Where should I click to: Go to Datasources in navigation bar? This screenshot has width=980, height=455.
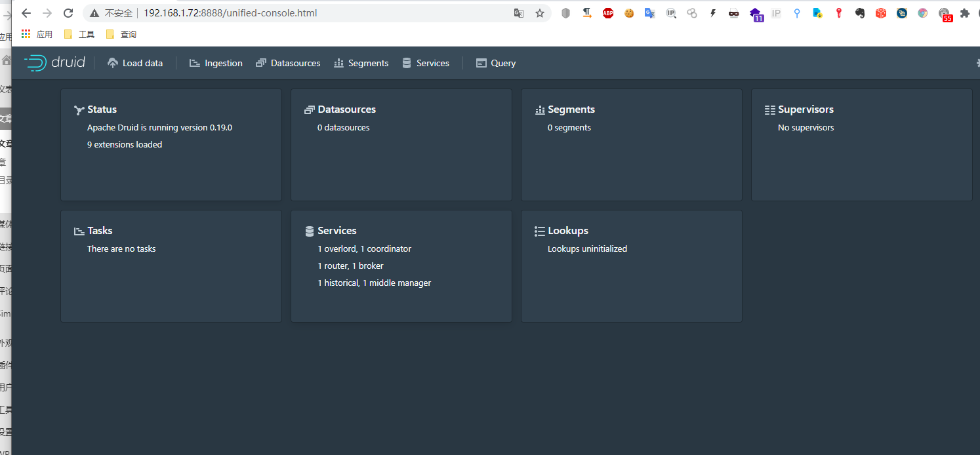click(x=288, y=63)
